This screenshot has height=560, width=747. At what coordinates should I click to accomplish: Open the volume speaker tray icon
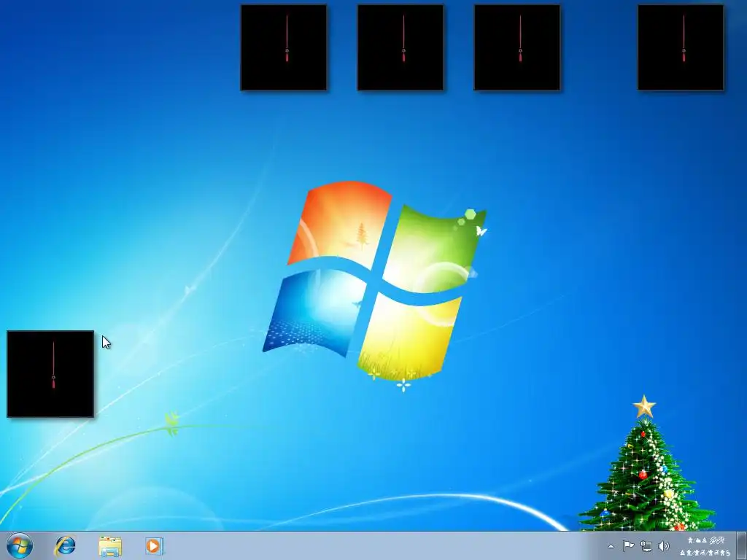(663, 546)
